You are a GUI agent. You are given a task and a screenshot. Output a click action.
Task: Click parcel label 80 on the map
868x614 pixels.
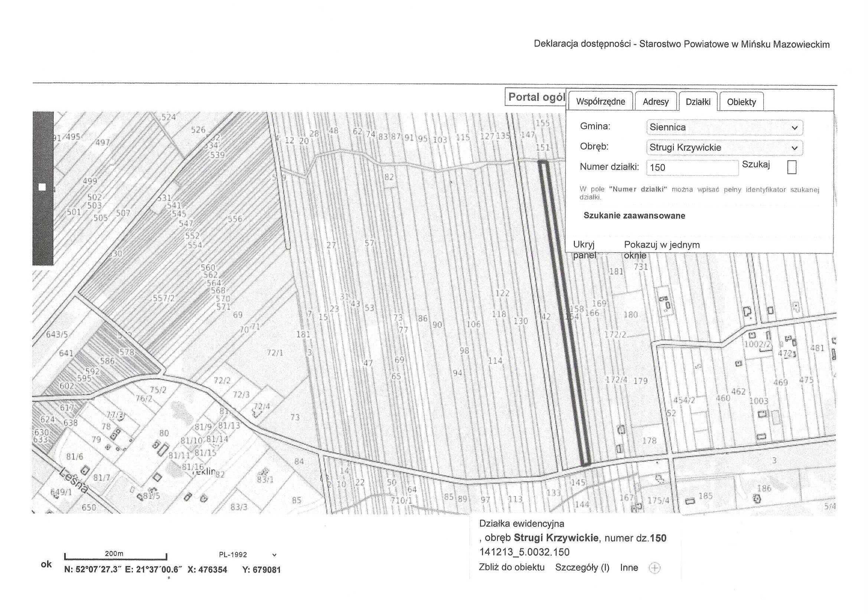[x=164, y=433]
